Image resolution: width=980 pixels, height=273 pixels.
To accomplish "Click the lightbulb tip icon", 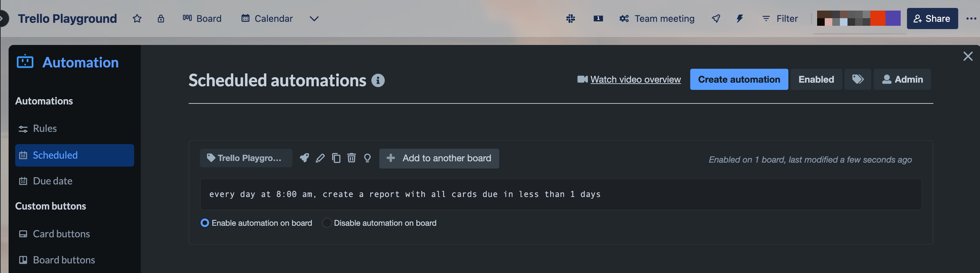I will (367, 158).
